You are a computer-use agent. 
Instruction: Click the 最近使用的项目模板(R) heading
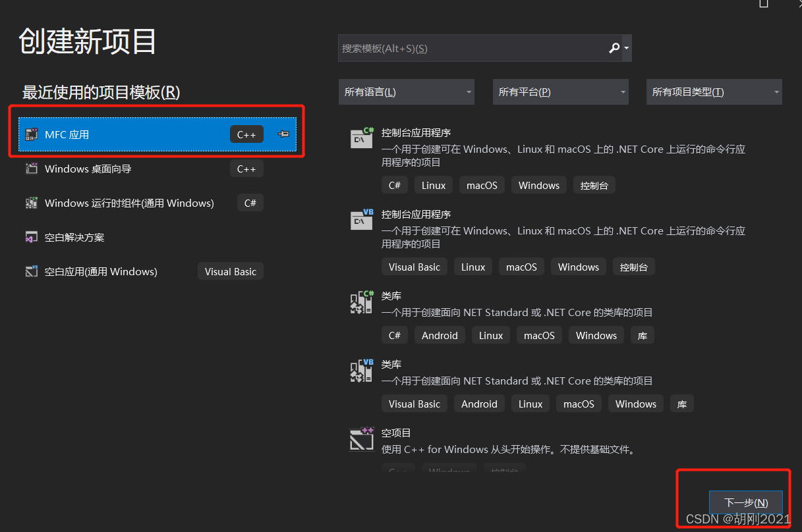(x=101, y=92)
